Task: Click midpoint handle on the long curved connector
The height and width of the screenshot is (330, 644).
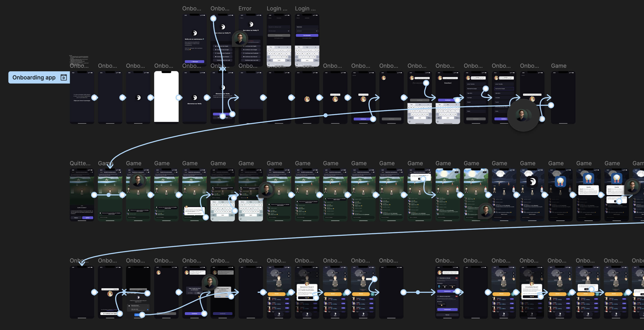Action: pos(326,115)
